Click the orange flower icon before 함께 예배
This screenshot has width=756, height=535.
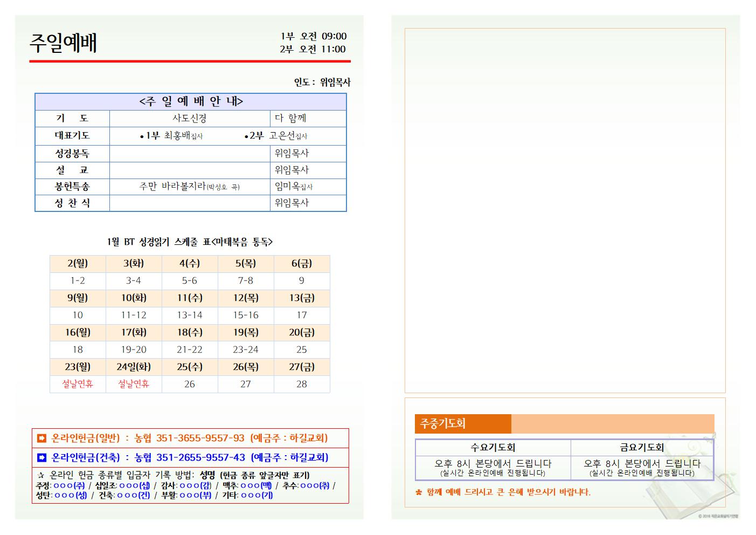[419, 492]
